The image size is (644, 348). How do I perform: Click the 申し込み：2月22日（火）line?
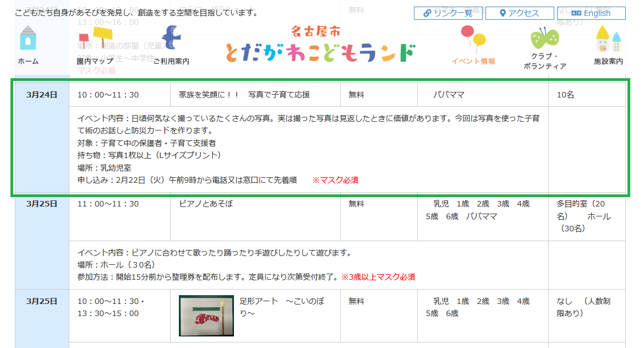pos(187,180)
